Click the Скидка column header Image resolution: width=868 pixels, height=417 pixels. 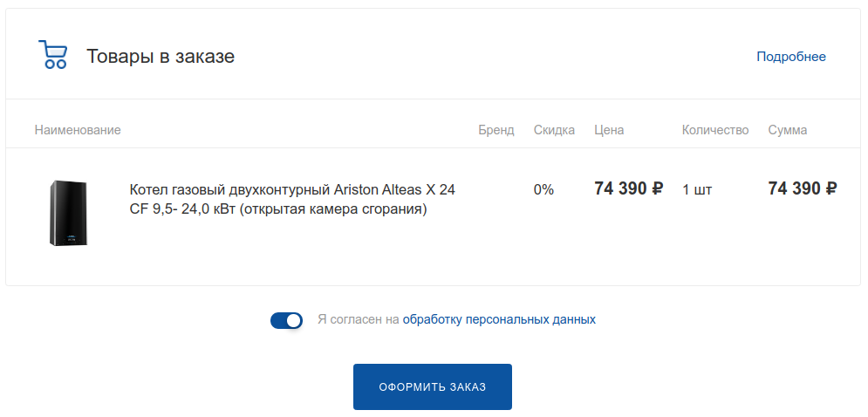[x=554, y=130]
